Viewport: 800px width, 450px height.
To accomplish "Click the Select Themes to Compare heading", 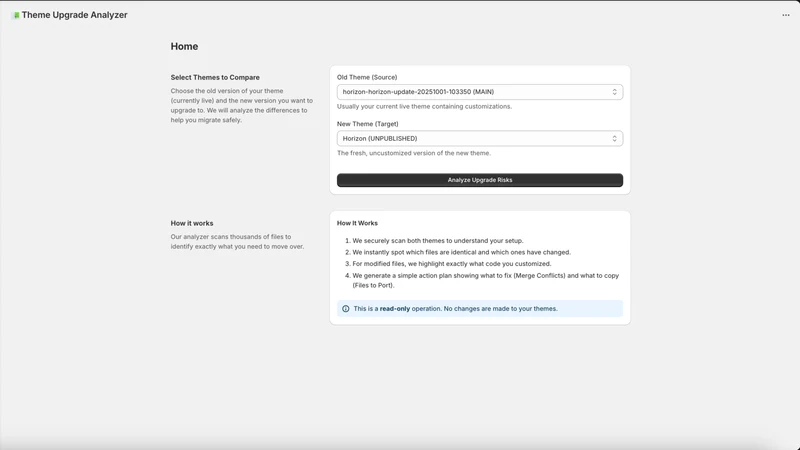I will tap(215, 78).
